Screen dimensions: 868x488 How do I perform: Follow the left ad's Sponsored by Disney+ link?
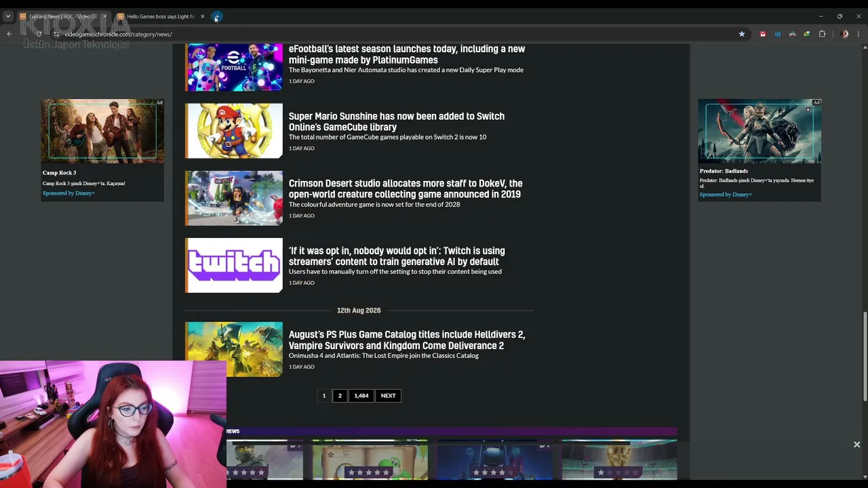coord(68,193)
